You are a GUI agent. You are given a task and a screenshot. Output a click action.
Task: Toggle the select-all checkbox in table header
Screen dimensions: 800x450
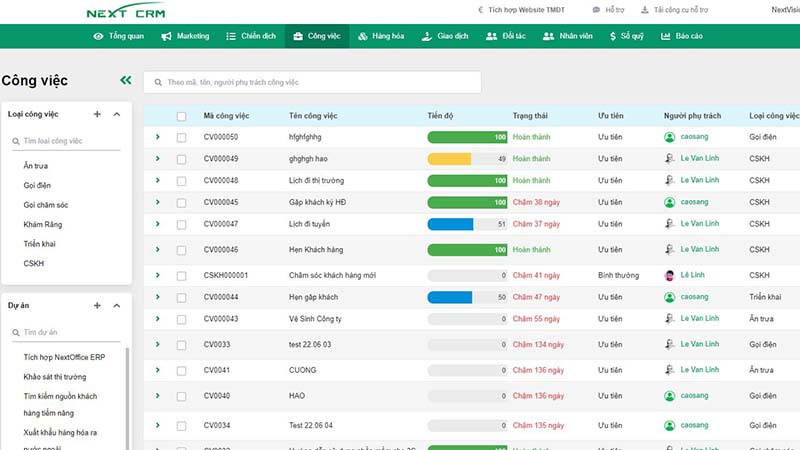click(182, 116)
